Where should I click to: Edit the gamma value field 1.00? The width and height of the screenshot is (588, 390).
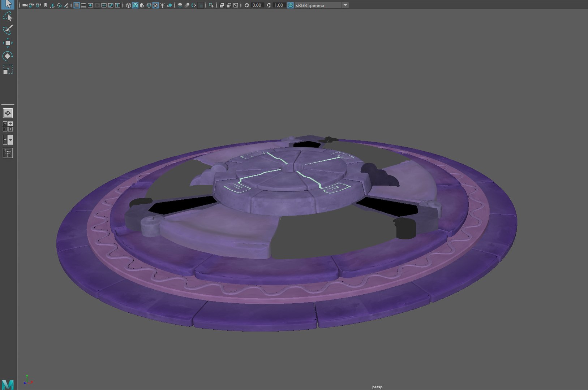(x=279, y=5)
